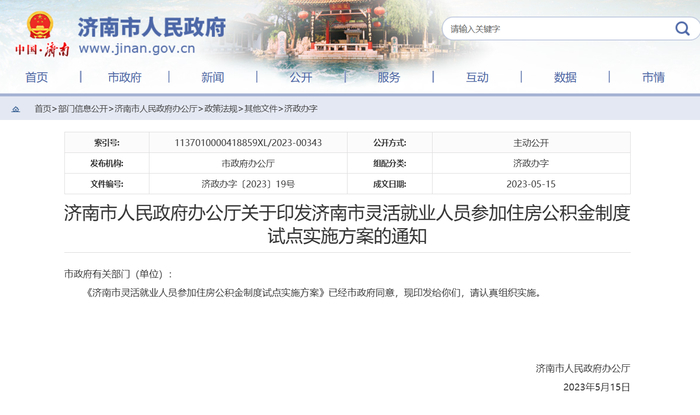Image resolution: width=700 pixels, height=415 pixels.
Task: Click the date cell 2023-05-15
Action: [x=531, y=184]
